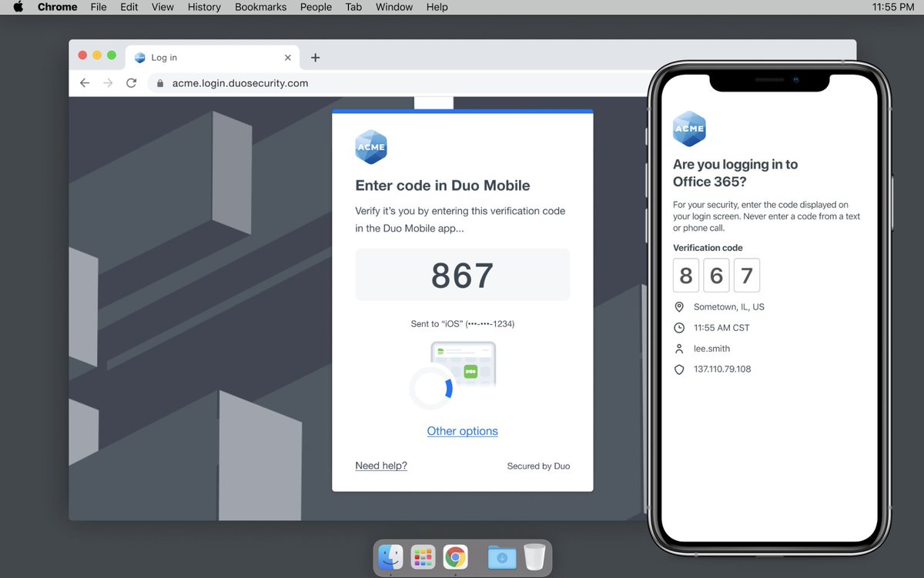924x578 pixels.
Task: Click the phone digit box 8
Action: pyautogui.click(x=686, y=276)
